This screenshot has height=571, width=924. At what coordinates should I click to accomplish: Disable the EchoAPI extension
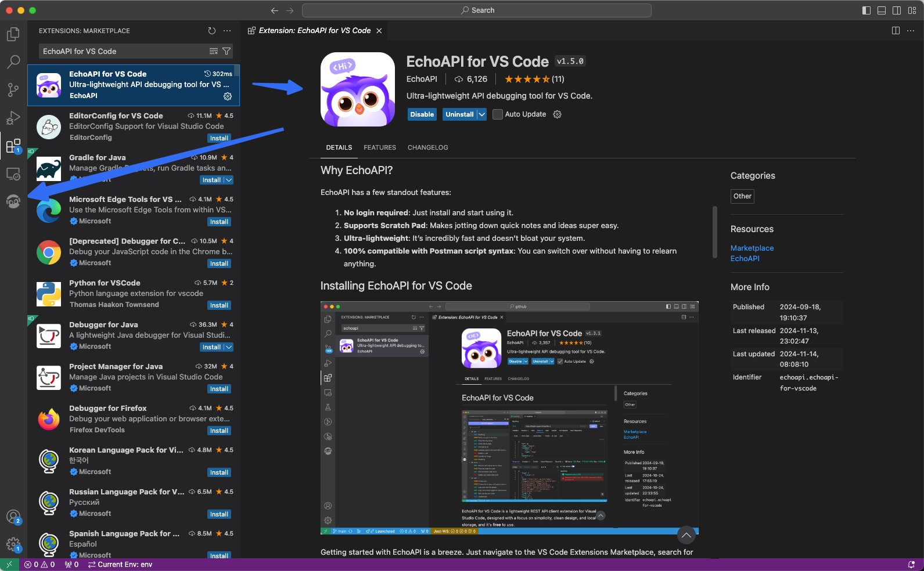click(x=422, y=114)
